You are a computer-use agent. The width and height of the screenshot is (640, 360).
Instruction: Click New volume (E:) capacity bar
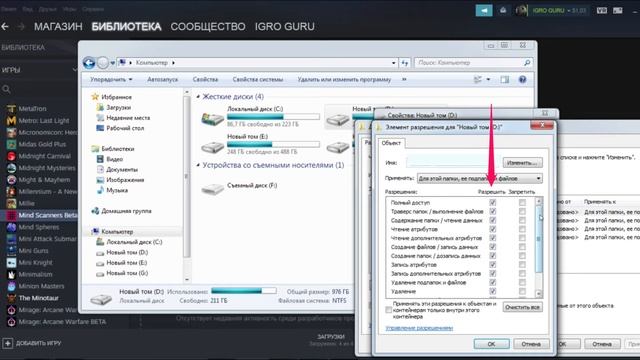click(x=273, y=144)
